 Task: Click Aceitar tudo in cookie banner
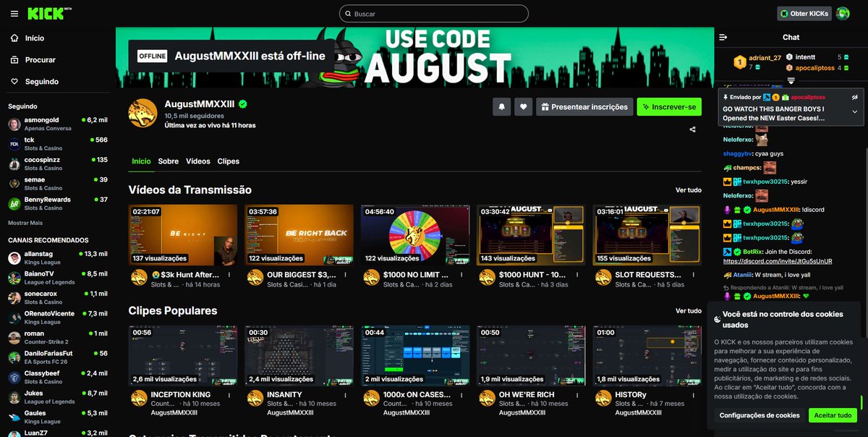coord(833,415)
